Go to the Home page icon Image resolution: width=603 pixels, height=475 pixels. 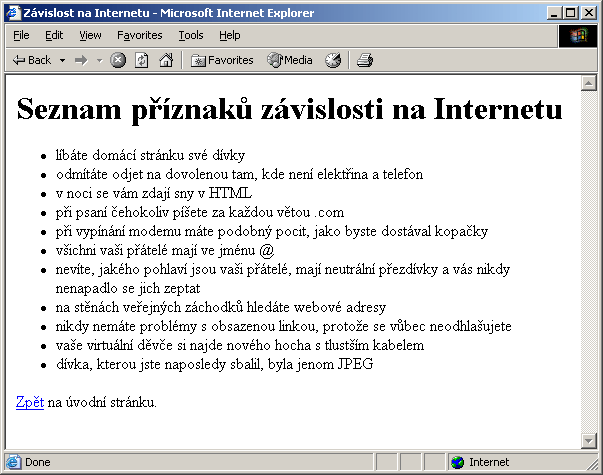click(x=166, y=60)
